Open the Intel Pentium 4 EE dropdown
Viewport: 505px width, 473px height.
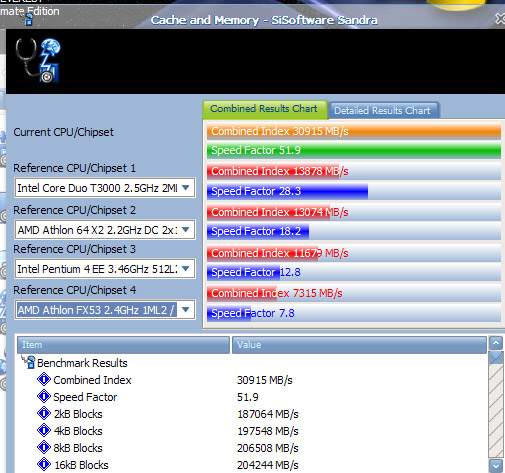click(x=186, y=269)
